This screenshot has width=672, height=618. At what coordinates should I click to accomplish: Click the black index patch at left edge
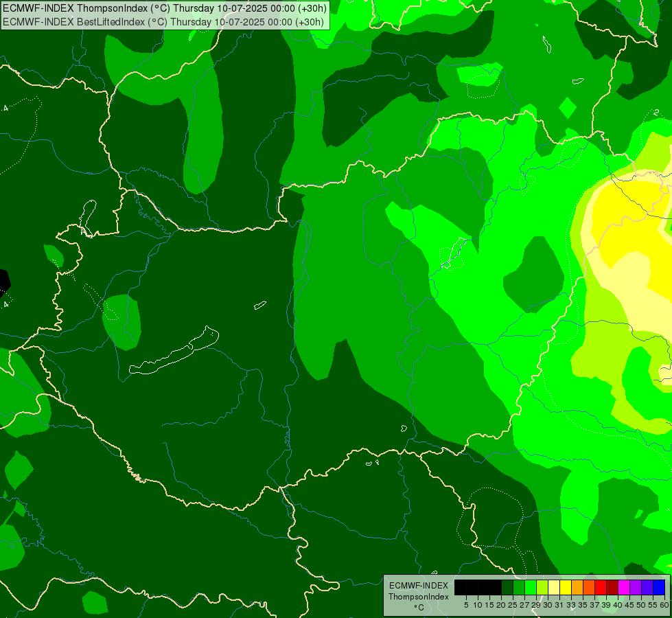pos(4,284)
